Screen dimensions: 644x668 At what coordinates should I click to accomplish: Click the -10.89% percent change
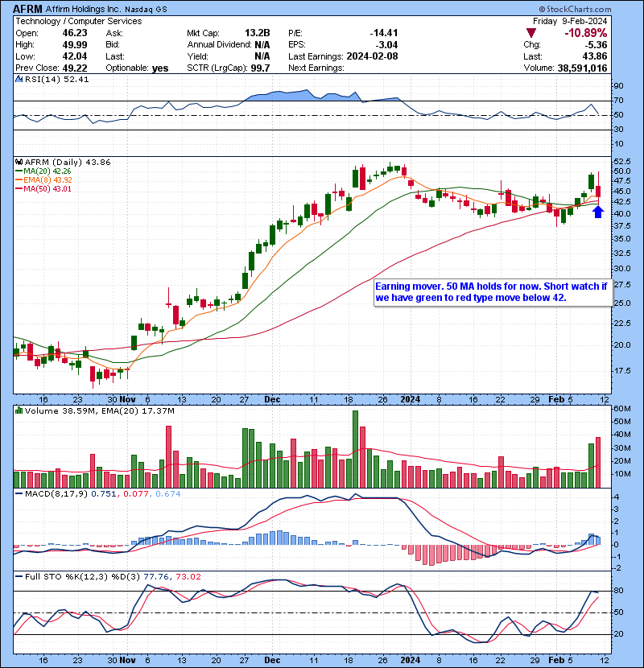point(586,33)
